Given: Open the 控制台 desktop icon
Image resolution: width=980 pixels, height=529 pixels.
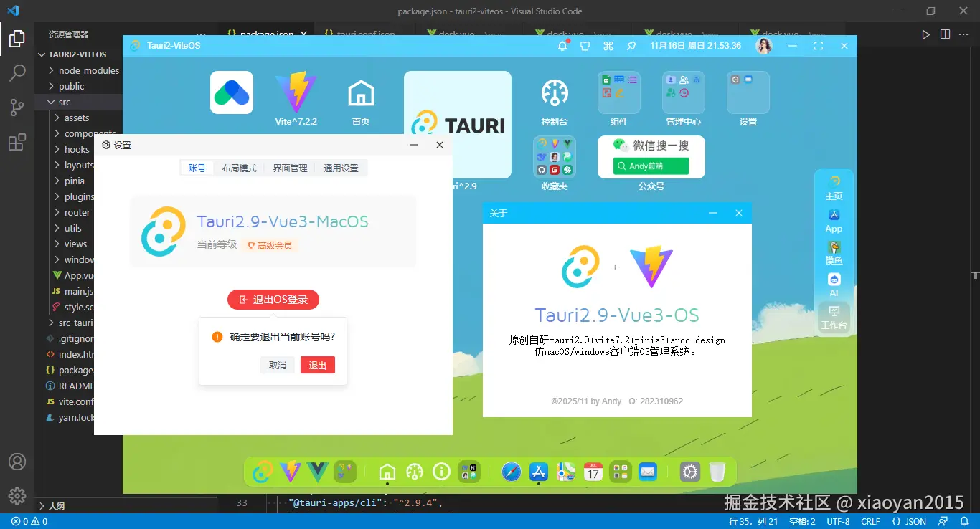Looking at the screenshot, I should [554, 92].
